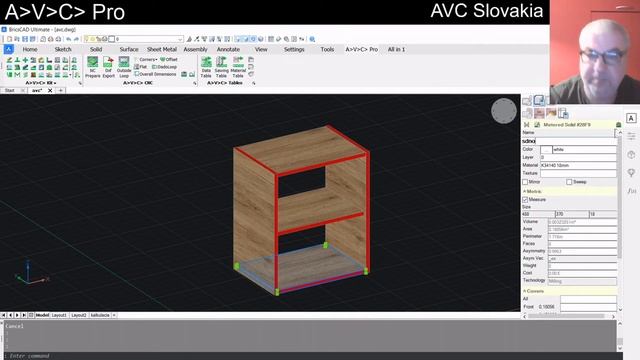Toggle the Mirror checkbox
The image size is (640, 360).
[525, 182]
